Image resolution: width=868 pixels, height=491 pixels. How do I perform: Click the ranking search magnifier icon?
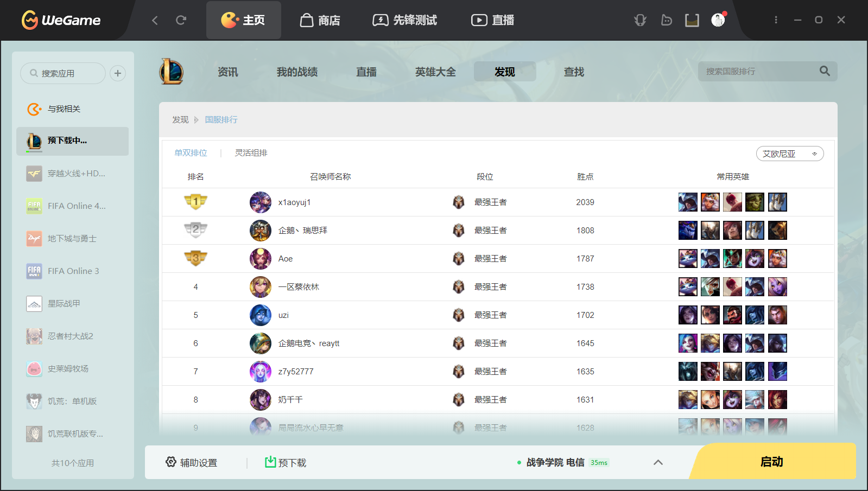coord(825,71)
